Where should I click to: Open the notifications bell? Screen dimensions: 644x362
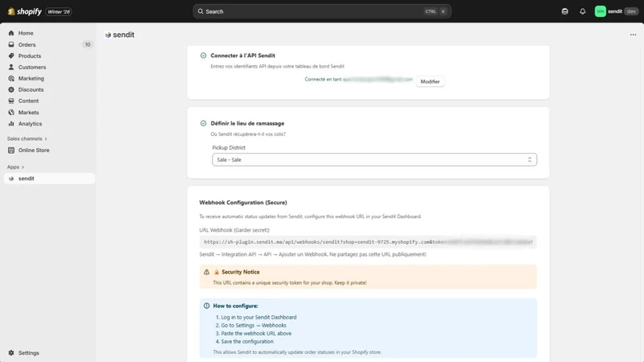click(x=582, y=11)
